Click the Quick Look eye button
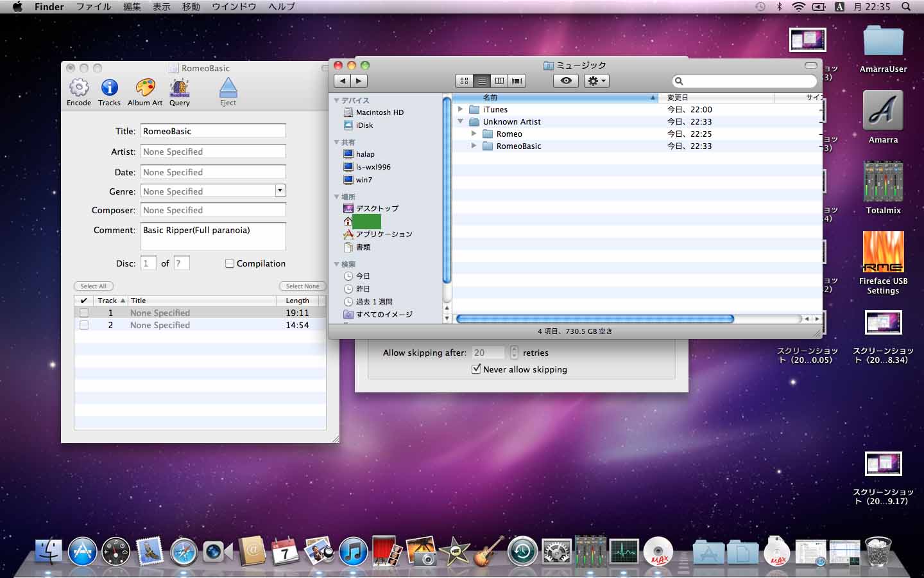The height and width of the screenshot is (578, 924). pos(566,81)
